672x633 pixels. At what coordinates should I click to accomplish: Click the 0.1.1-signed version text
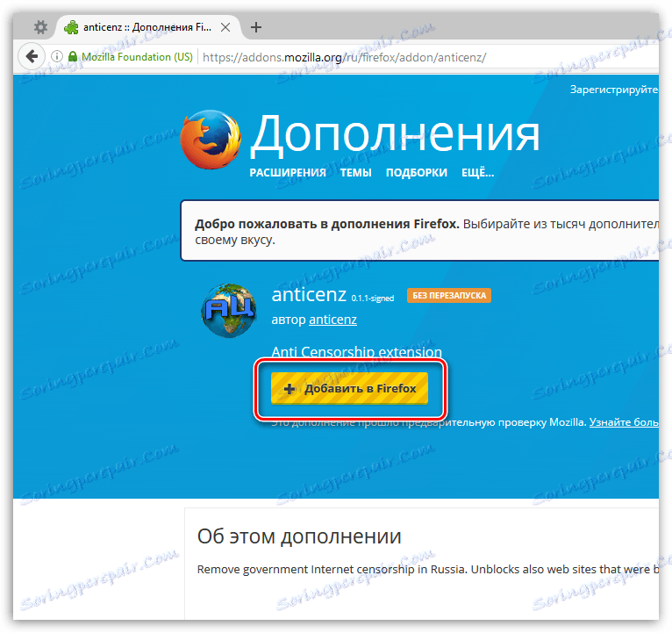point(373,298)
